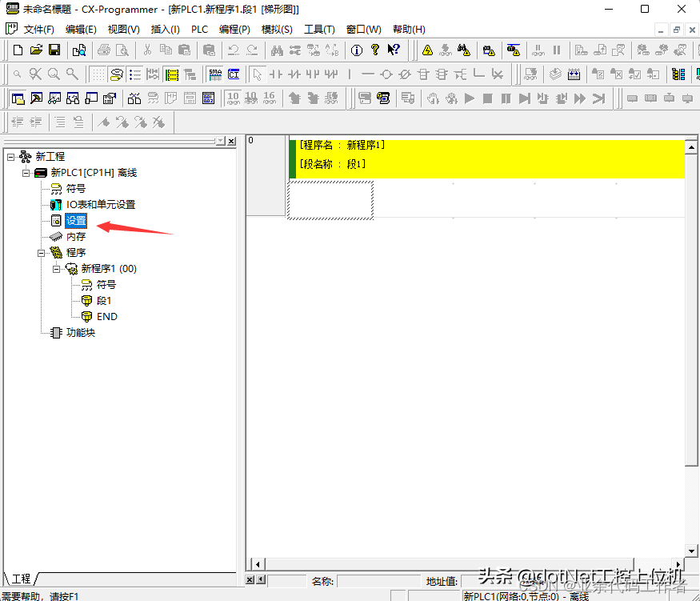This screenshot has height=601, width=700.
Task: Open the PLC menu
Action: (x=199, y=30)
